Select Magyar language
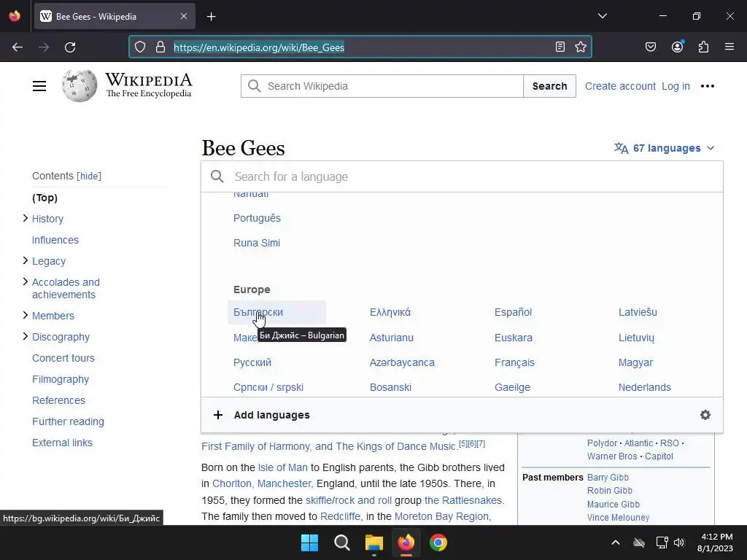 (x=635, y=362)
